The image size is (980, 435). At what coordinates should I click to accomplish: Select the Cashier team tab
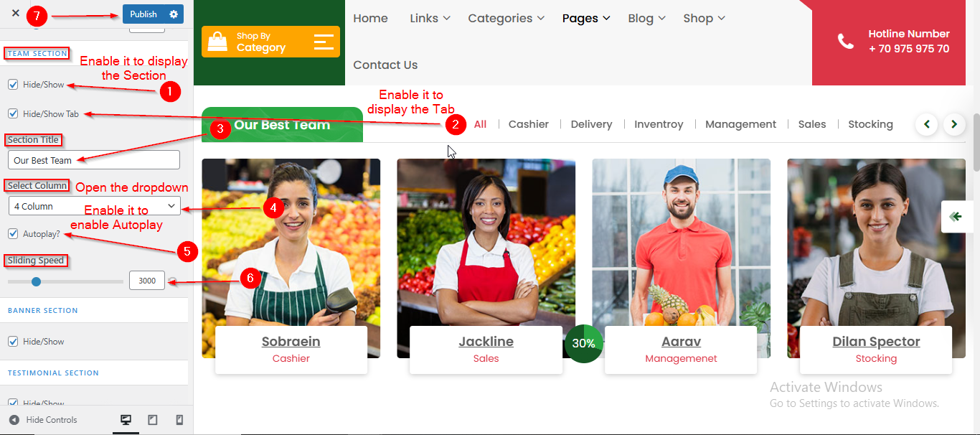529,124
